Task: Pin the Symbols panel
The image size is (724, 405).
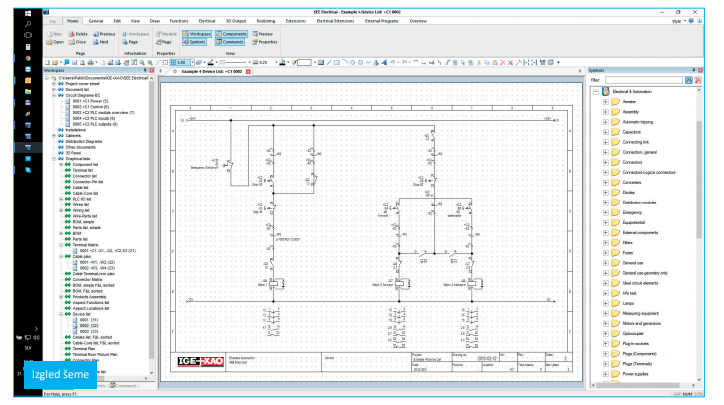Action: coord(693,70)
